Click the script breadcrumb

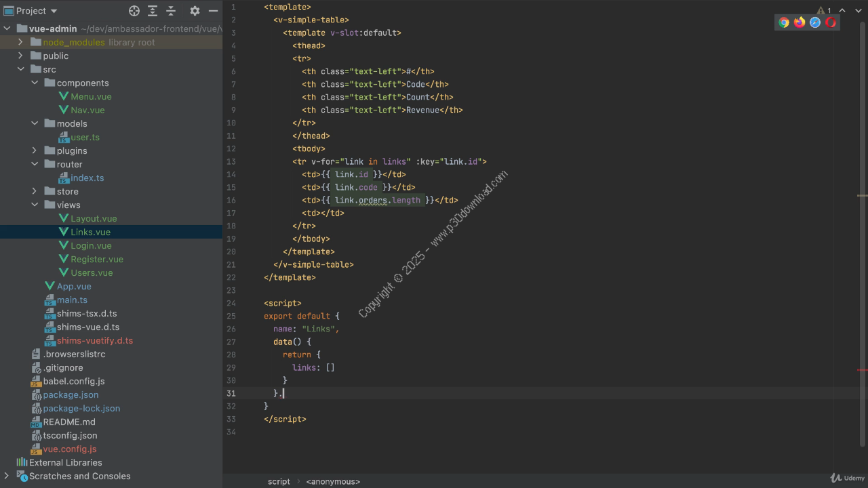click(x=279, y=481)
